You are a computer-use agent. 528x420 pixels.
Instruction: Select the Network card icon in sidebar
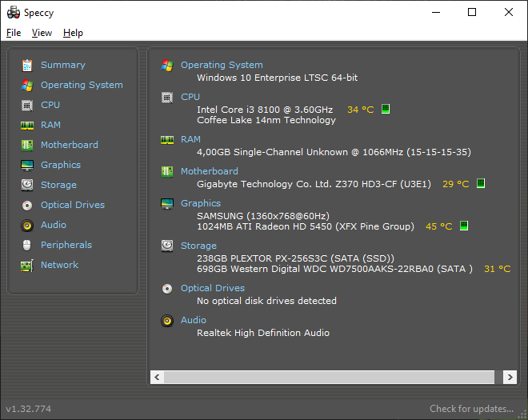point(27,266)
